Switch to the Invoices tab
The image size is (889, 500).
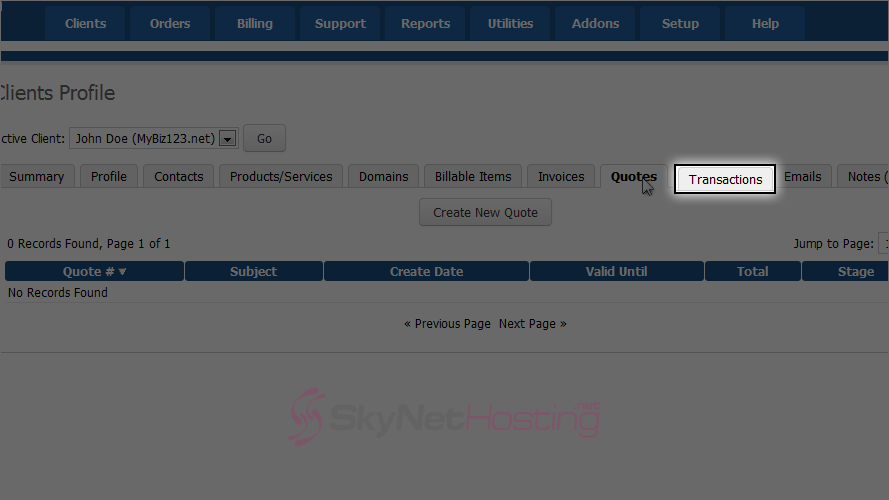561,176
